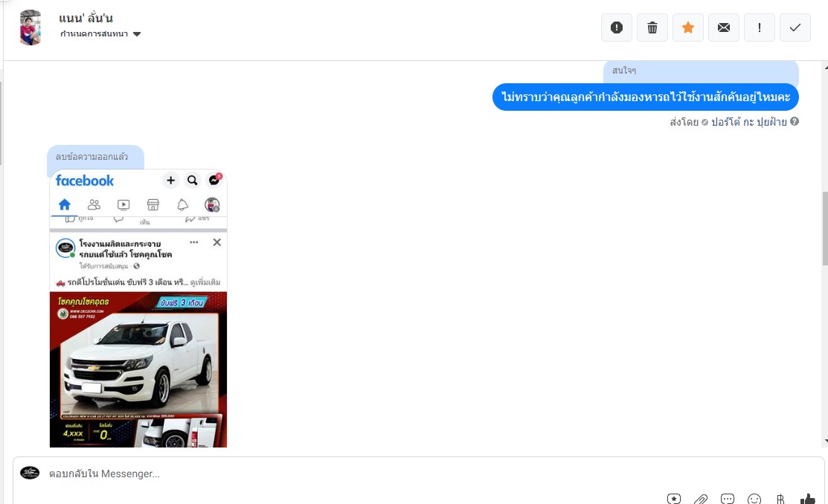The height and width of the screenshot is (504, 828).
Task: Click the spam report exclamation circle icon
Action: pos(616,28)
